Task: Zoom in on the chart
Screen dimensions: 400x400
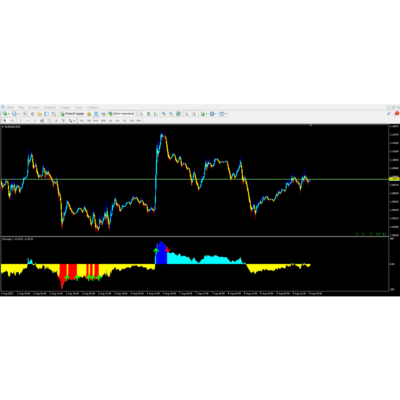Action: [164, 114]
